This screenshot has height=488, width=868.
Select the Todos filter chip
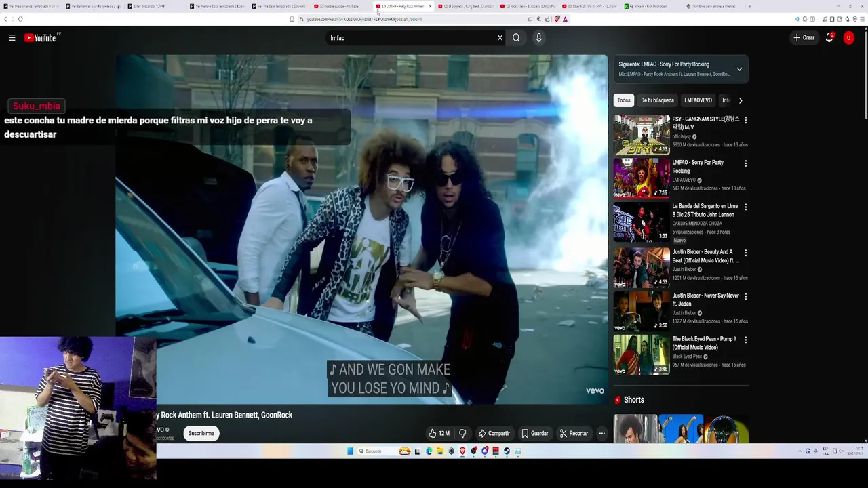click(624, 100)
